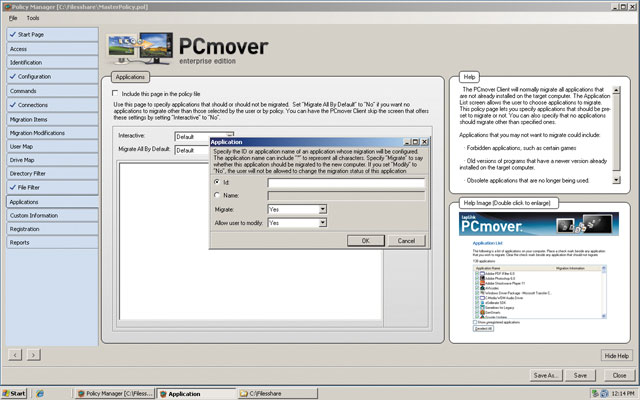Open the Migrate All By Default dropdown

point(192,150)
